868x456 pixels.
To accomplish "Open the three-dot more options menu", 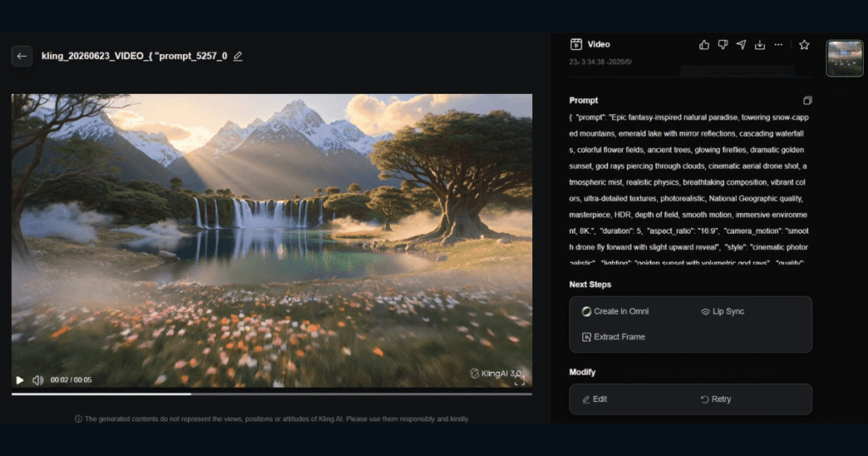I will [778, 45].
